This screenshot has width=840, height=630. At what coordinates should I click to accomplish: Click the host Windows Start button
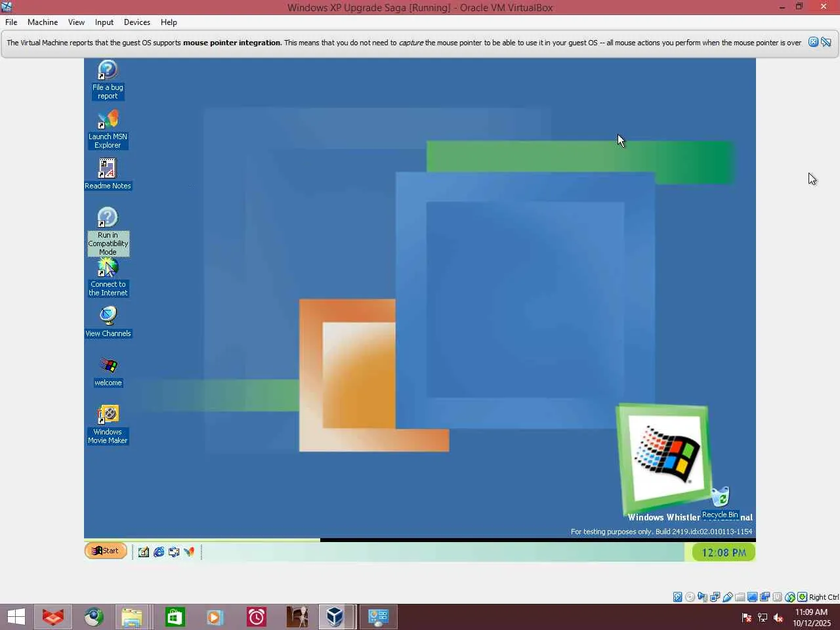[x=16, y=617]
